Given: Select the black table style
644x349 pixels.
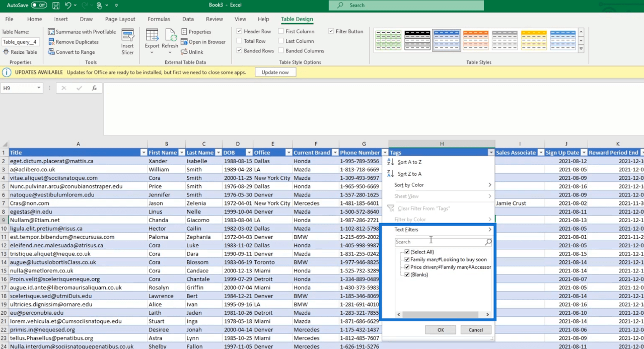Looking at the screenshot, I should (417, 40).
